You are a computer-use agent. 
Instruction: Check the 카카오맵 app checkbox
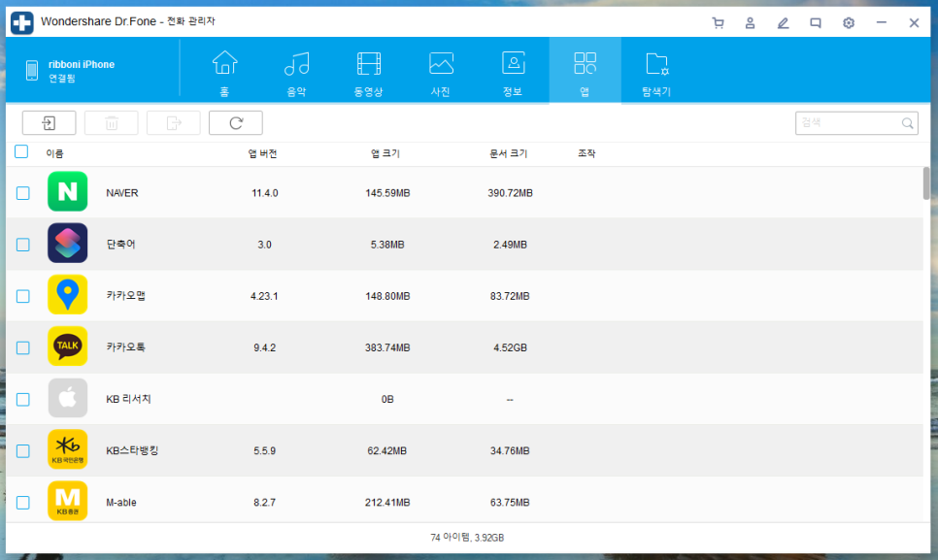click(x=22, y=296)
